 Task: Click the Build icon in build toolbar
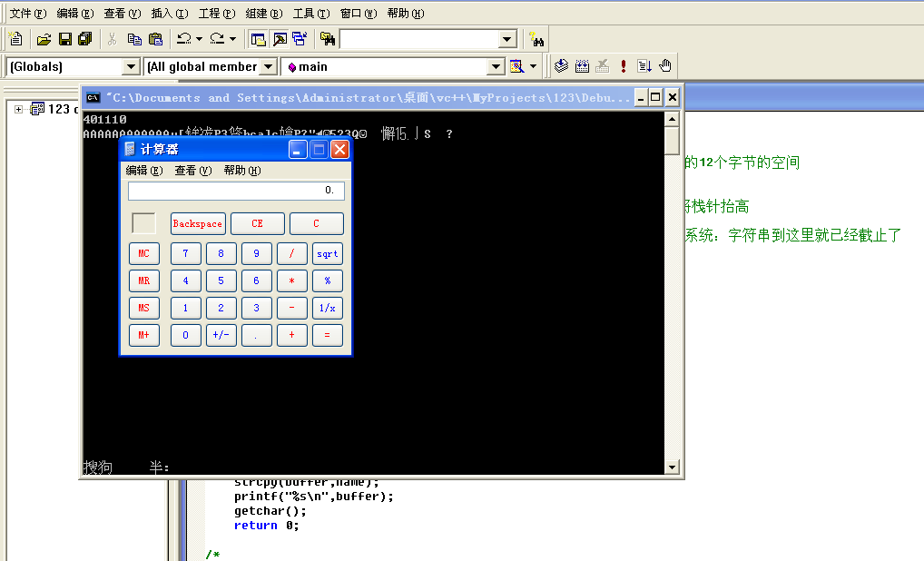(582, 66)
